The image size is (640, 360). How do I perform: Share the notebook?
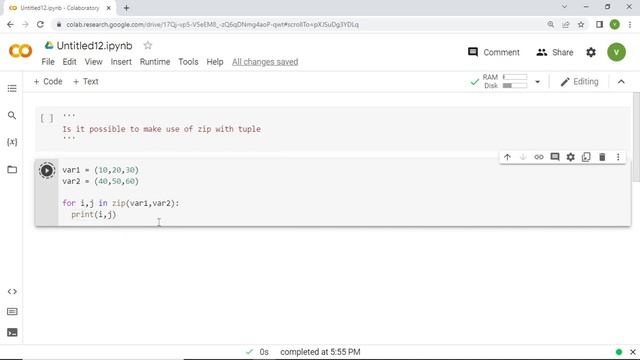(555, 52)
